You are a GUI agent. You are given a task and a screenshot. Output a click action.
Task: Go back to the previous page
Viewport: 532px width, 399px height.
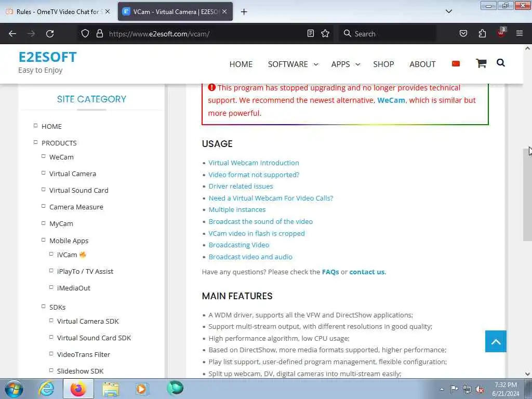point(12,34)
